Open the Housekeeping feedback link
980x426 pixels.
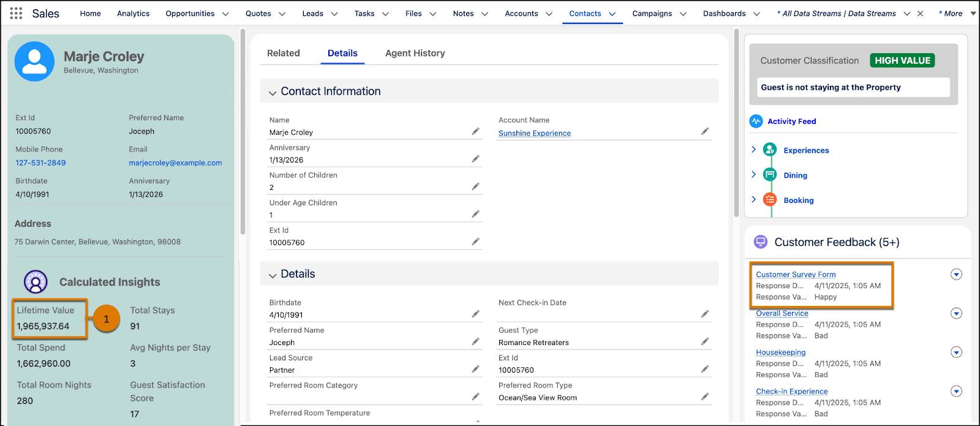coord(781,352)
